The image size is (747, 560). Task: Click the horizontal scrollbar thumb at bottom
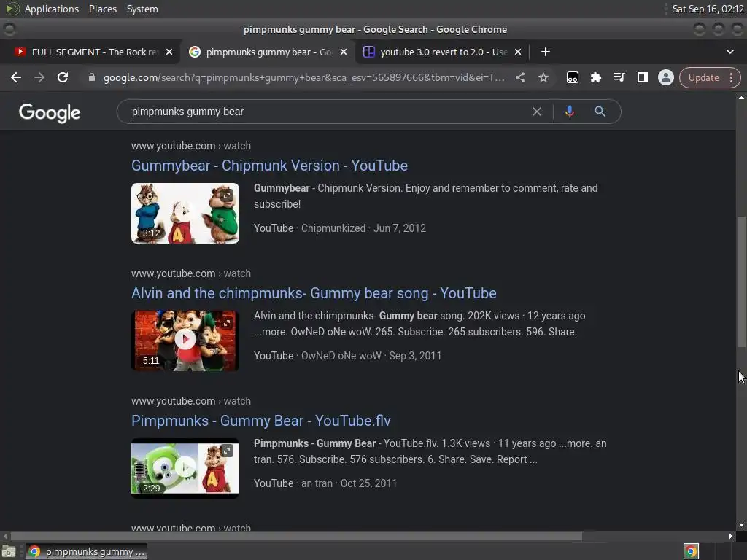296,536
